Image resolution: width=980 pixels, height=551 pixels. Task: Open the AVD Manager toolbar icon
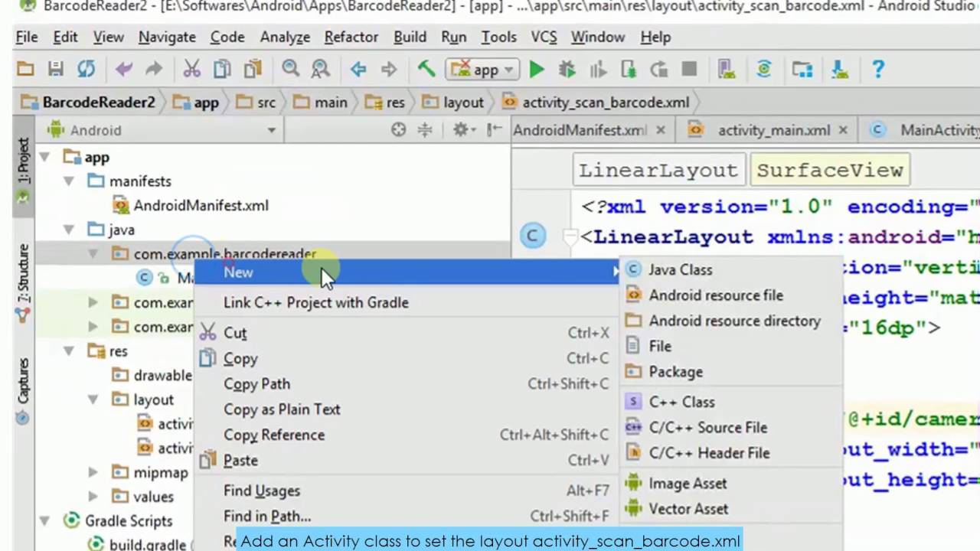pyautogui.click(x=726, y=70)
